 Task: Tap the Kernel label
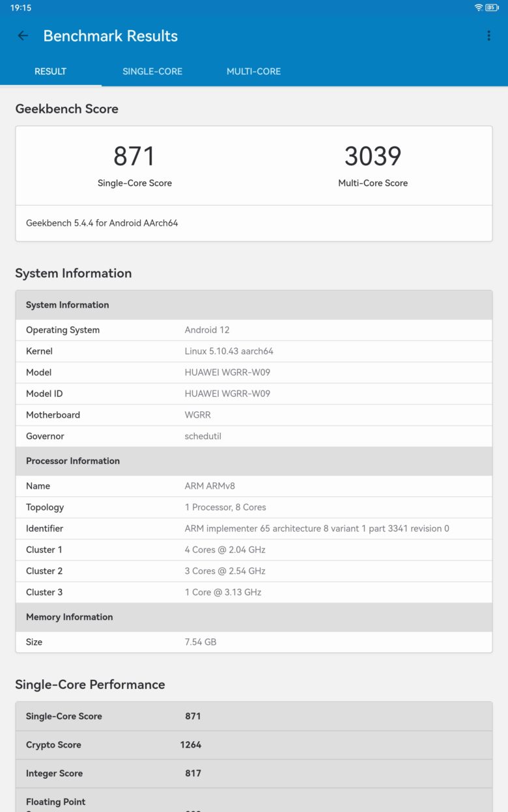[x=39, y=351]
